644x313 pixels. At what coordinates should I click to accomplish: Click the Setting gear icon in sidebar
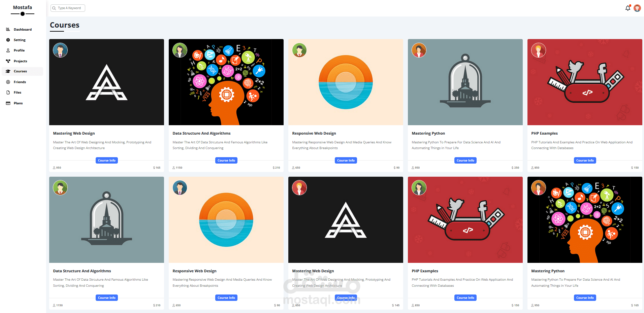pos(8,40)
